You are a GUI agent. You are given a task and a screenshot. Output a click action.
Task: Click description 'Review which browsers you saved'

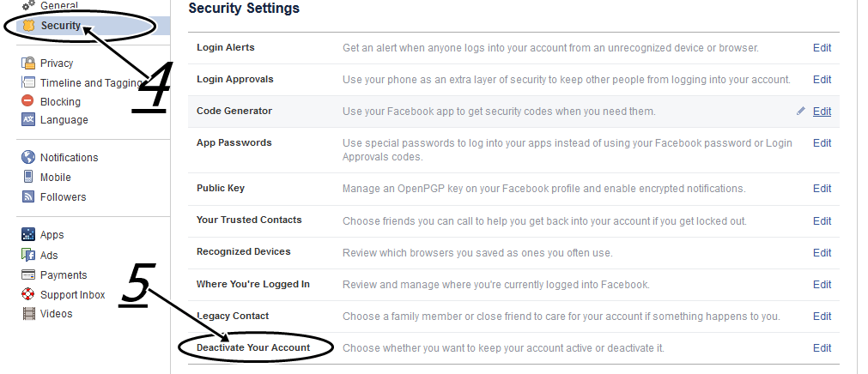pos(477,253)
